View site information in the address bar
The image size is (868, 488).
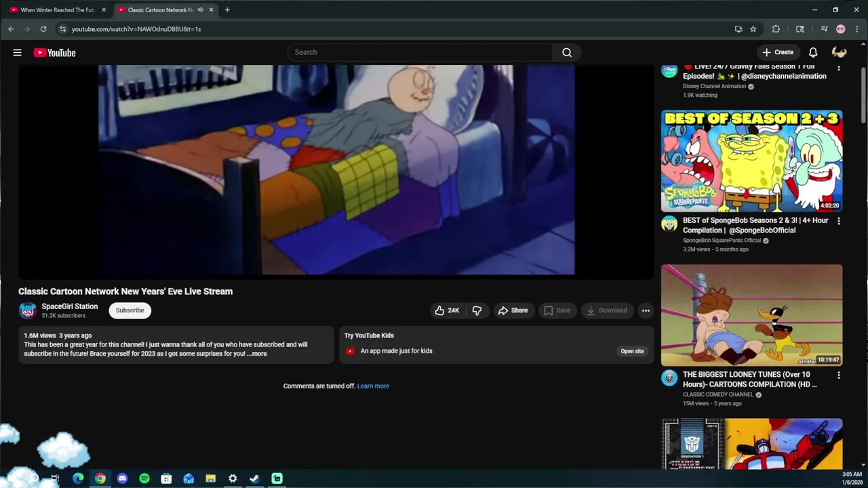62,29
